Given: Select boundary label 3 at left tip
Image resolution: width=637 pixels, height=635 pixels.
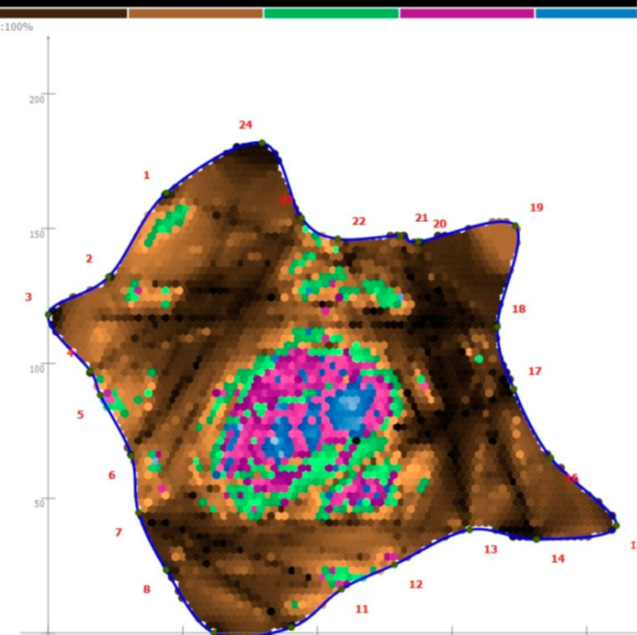Looking at the screenshot, I should pos(28,297).
